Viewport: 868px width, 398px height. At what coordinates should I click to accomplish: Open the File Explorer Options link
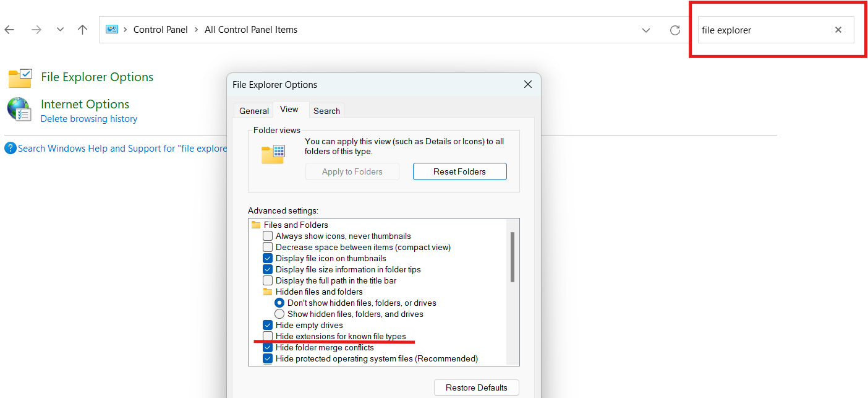[97, 77]
